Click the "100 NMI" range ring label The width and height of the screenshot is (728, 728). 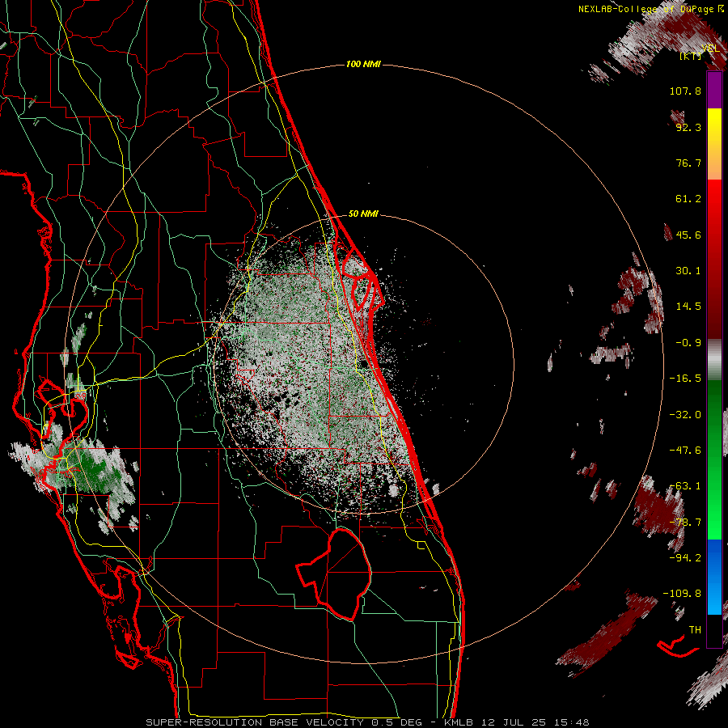(363, 64)
